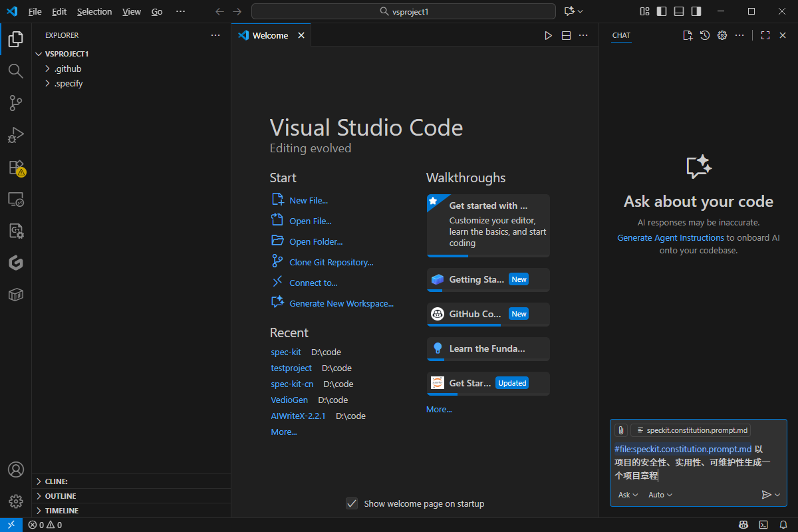
Task: Uncheck Show welcome page on startup
Action: click(352, 503)
